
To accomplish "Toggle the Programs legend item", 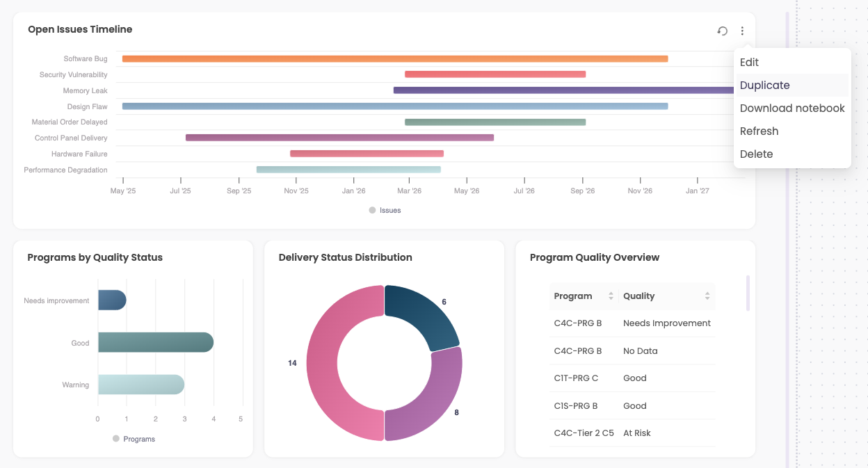I will 134,439.
